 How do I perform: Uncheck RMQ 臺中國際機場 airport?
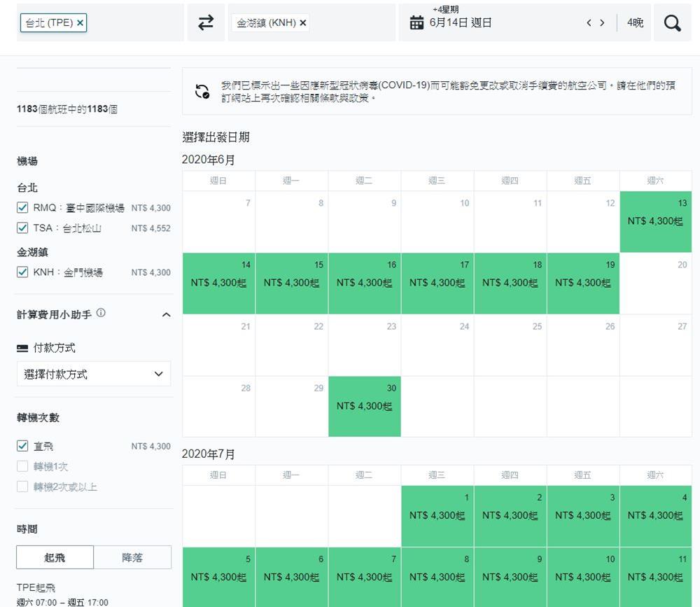(x=22, y=207)
